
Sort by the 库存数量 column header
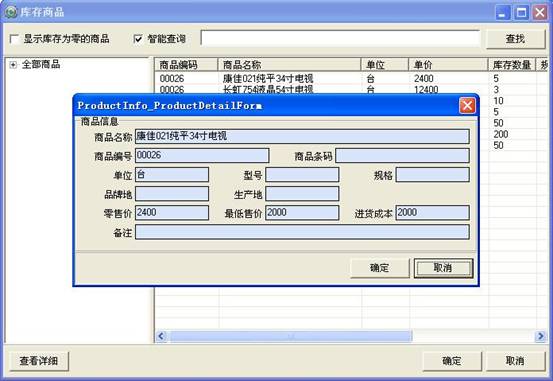pos(512,65)
